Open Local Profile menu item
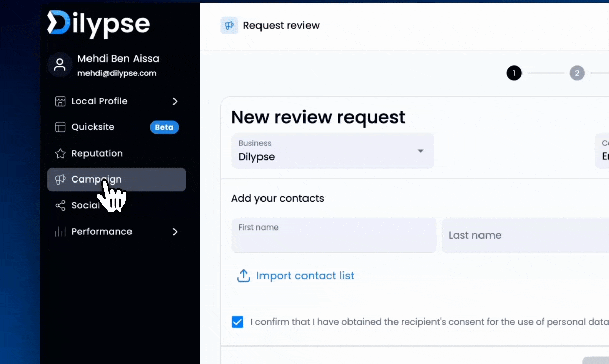Image resolution: width=609 pixels, height=364 pixels. click(116, 101)
